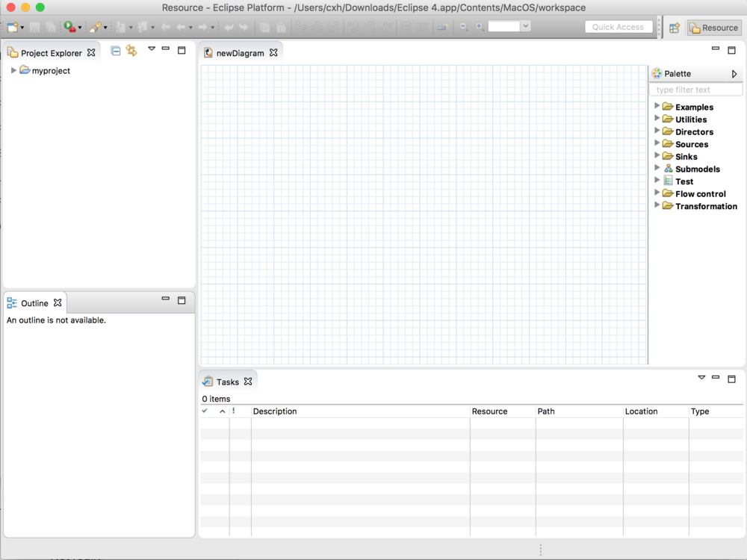
Task: Open the zoom level combo box
Action: point(527,26)
